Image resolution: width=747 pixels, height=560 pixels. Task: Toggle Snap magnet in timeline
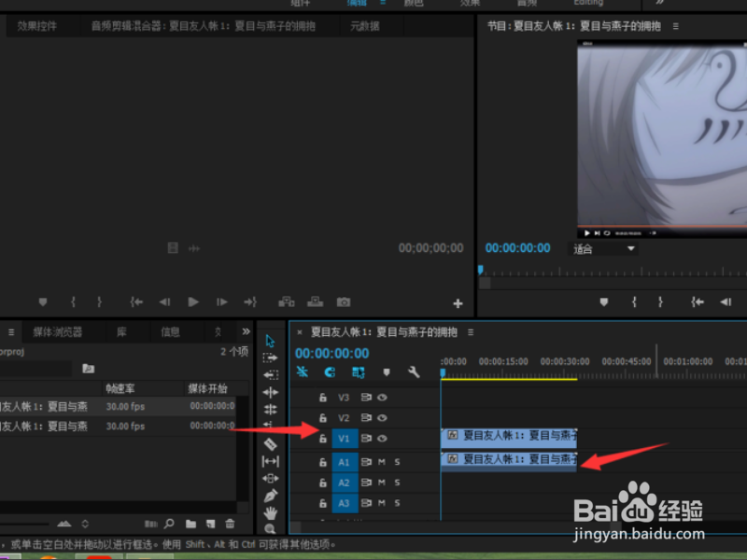330,371
